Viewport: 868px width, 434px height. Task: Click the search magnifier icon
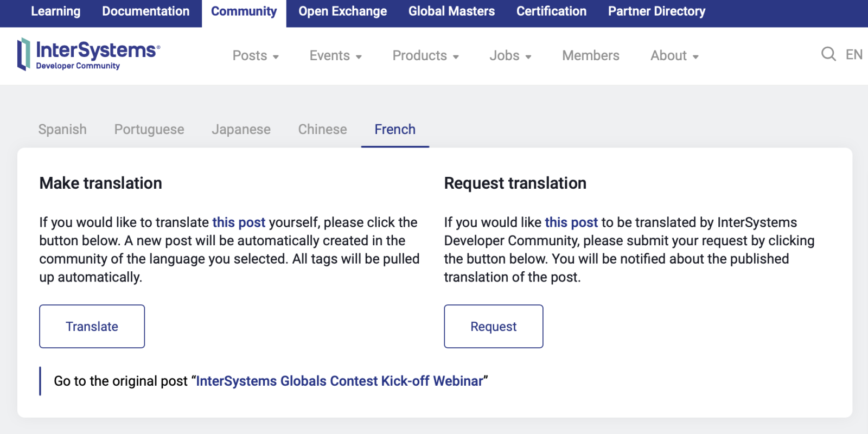point(828,54)
